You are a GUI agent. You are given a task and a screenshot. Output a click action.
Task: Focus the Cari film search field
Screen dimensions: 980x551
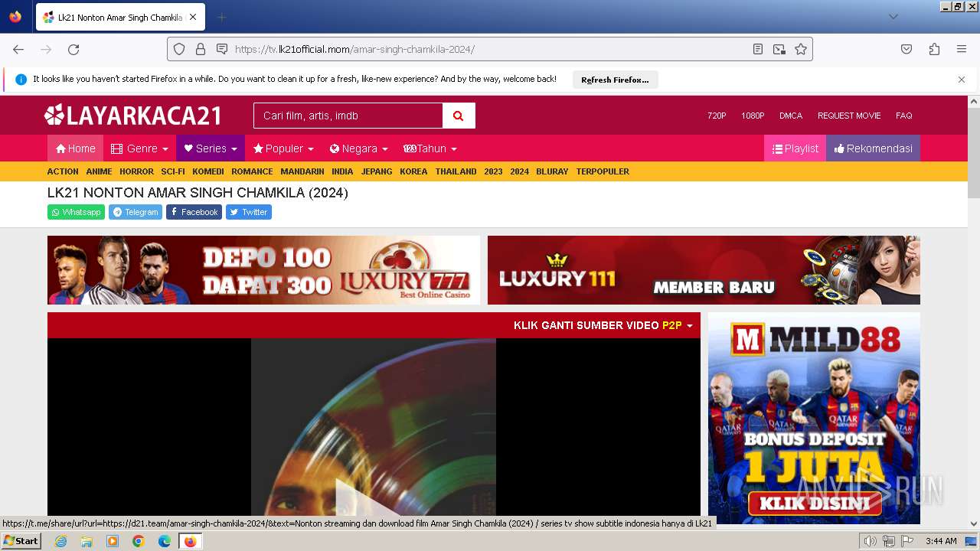[348, 116]
